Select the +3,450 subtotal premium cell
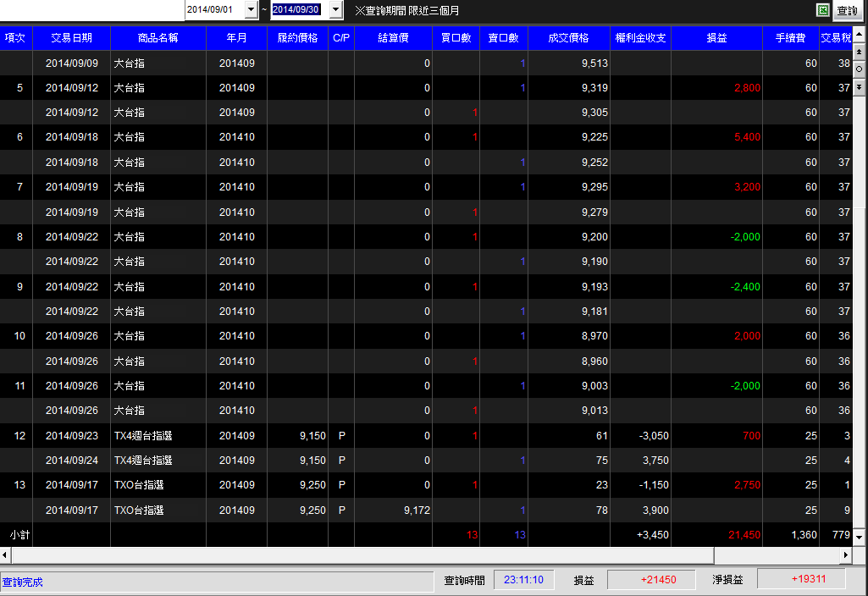Viewport: 868px width, 596px height. click(640, 534)
